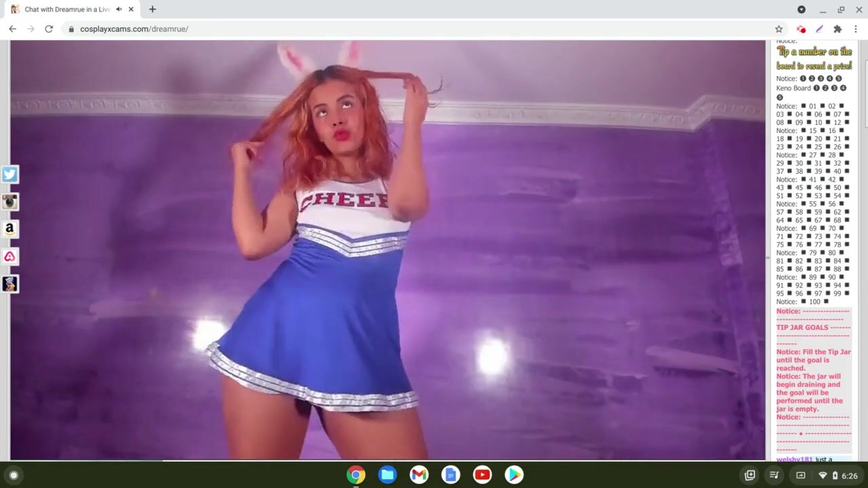Open the Instagram icon link on the left
Screen dimensions: 868x488
[x=9, y=202]
